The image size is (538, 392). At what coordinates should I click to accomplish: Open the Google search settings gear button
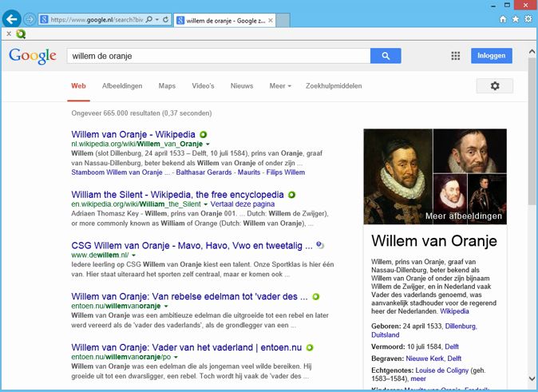pyautogui.click(x=495, y=85)
